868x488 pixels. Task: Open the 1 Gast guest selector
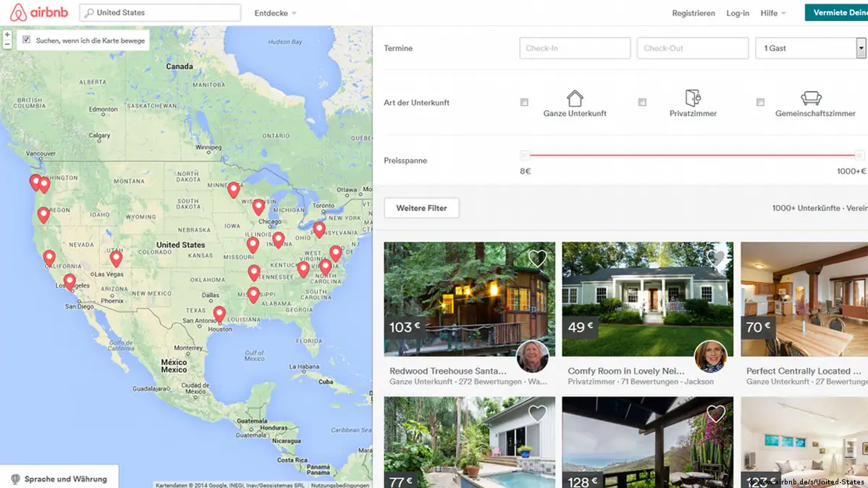click(x=810, y=49)
